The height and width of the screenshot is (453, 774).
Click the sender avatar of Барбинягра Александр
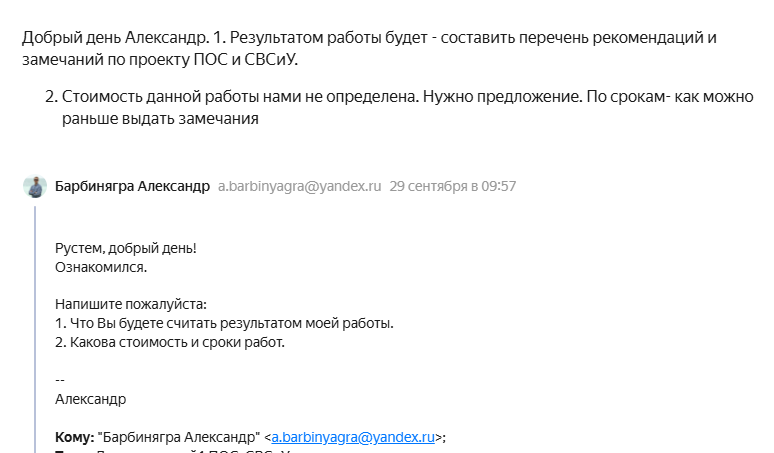click(x=35, y=187)
